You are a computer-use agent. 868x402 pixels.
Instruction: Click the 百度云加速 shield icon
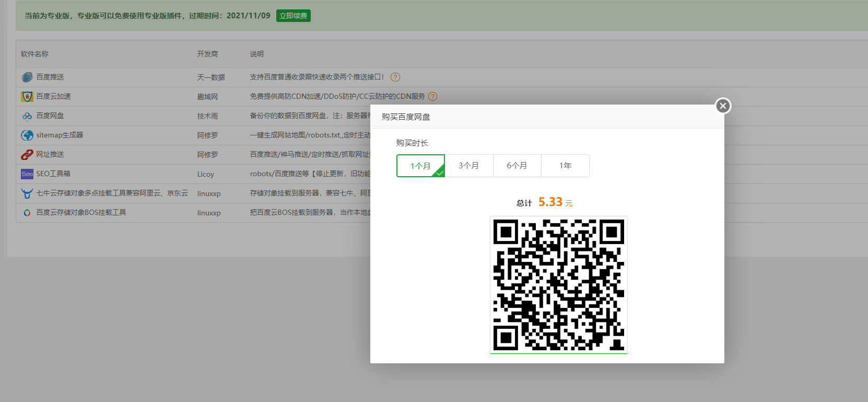coord(27,97)
